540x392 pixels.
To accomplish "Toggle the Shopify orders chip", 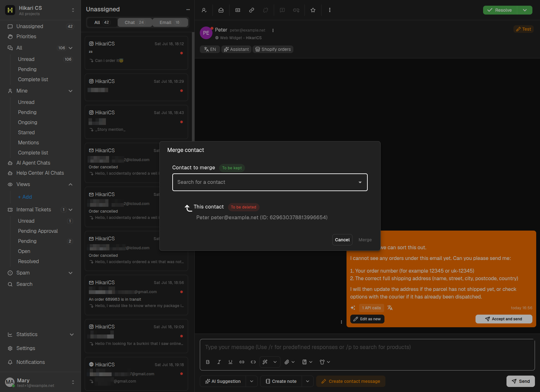I will pyautogui.click(x=273, y=49).
